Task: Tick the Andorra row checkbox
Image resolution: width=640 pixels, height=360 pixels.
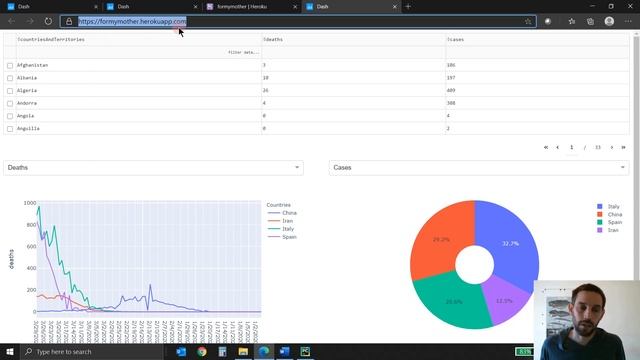Action: (x=10, y=103)
